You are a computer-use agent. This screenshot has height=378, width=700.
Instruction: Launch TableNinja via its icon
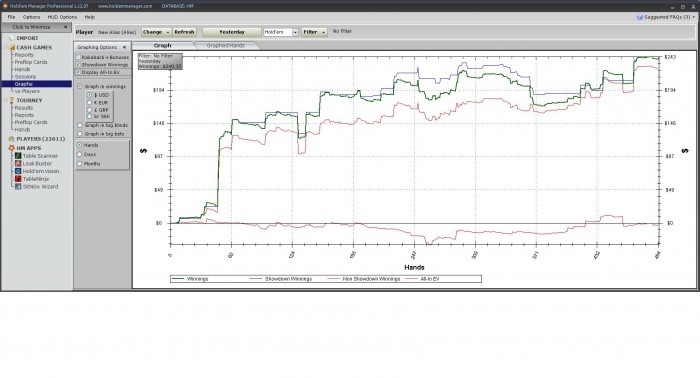pyautogui.click(x=18, y=179)
